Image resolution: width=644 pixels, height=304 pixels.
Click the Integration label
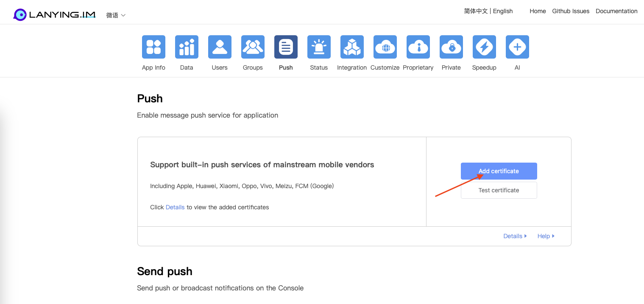click(352, 68)
